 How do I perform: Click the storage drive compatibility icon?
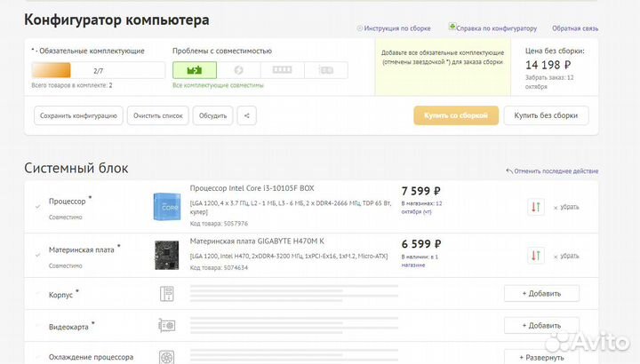point(326,70)
